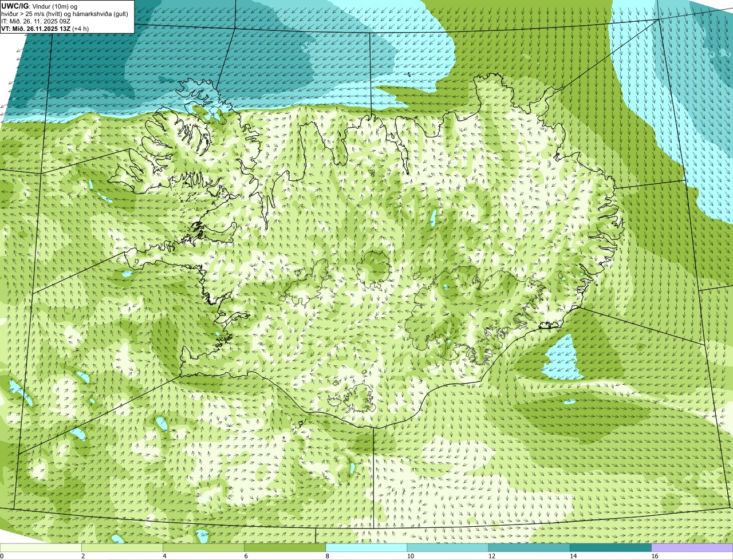
Task: Click the "14" label on the wind scale
Action: click(573, 556)
